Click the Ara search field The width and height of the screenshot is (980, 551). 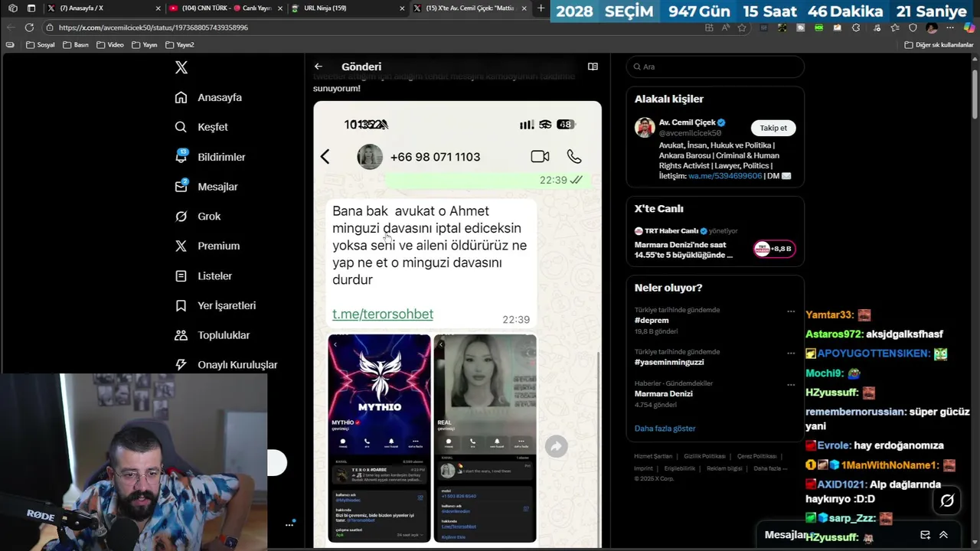[715, 67]
